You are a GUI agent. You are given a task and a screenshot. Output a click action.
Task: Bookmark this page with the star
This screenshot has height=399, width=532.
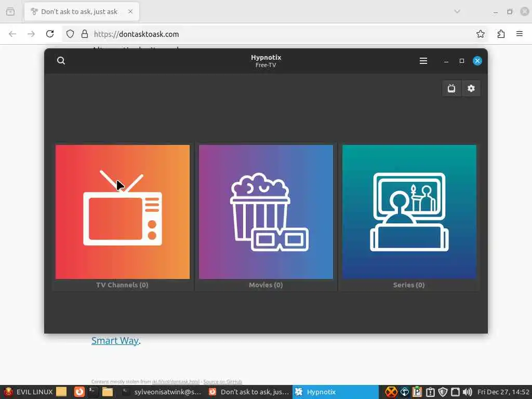coord(480,34)
